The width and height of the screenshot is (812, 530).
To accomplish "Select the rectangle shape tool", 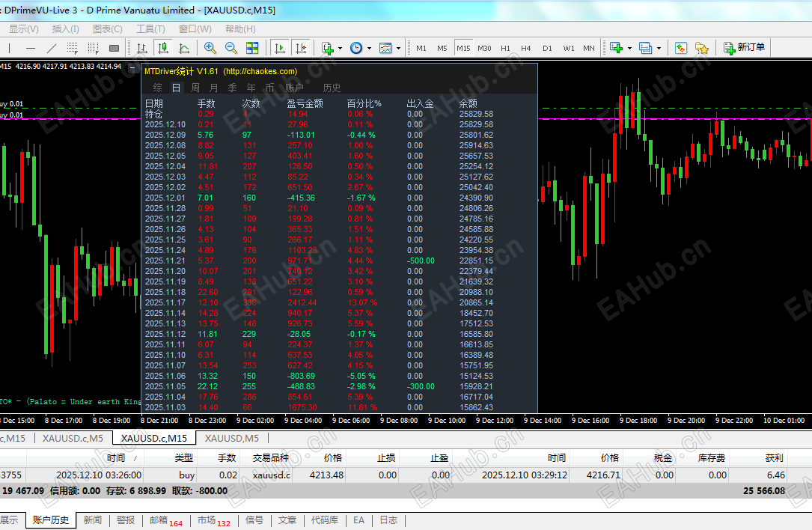I will click(114, 48).
